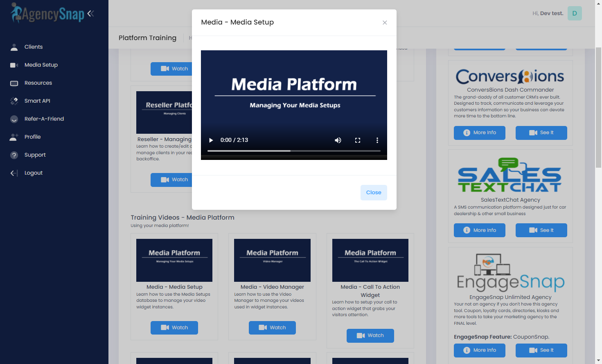The width and height of the screenshot is (602, 364).
Task: Open the user avatar D menu
Action: pyautogui.click(x=575, y=13)
